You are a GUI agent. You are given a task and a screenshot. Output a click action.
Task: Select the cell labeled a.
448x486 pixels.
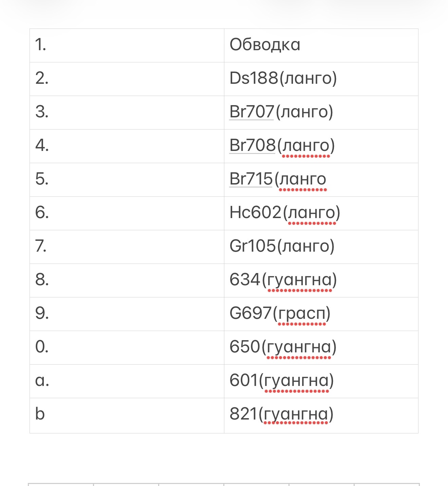127,381
